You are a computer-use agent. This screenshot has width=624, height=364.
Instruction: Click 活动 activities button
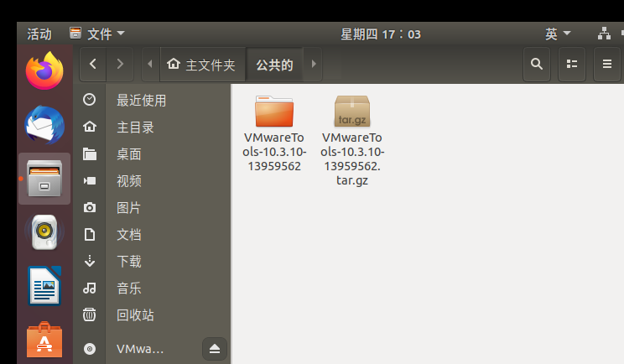[x=39, y=34]
